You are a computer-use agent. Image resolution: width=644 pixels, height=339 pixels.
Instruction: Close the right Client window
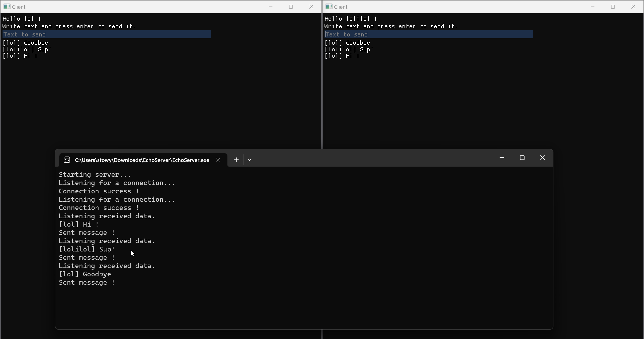633,7
